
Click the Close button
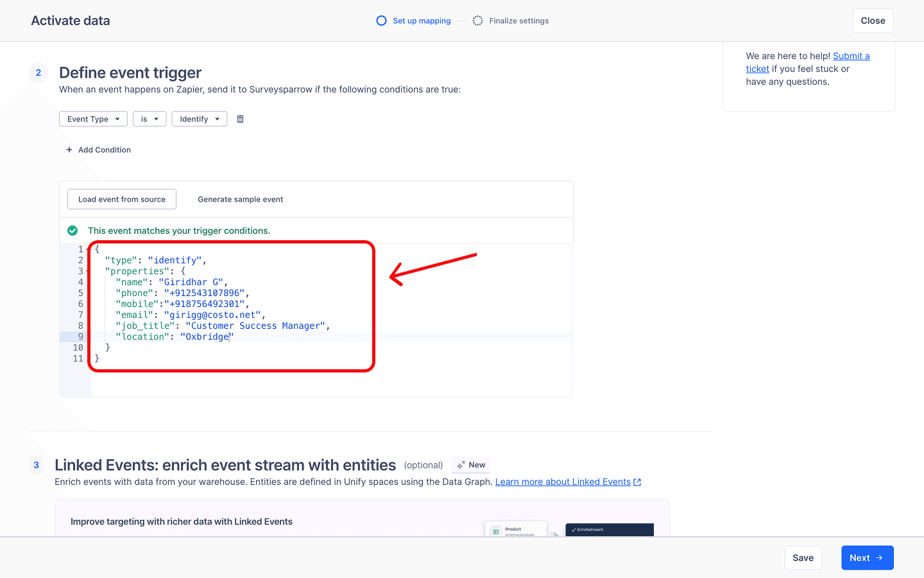(x=873, y=21)
